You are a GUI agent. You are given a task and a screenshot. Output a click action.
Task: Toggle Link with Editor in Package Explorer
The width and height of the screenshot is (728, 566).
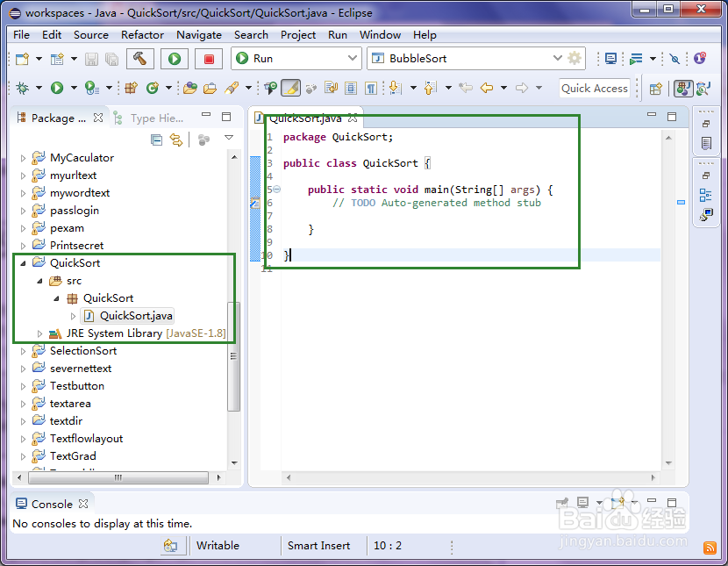176,140
